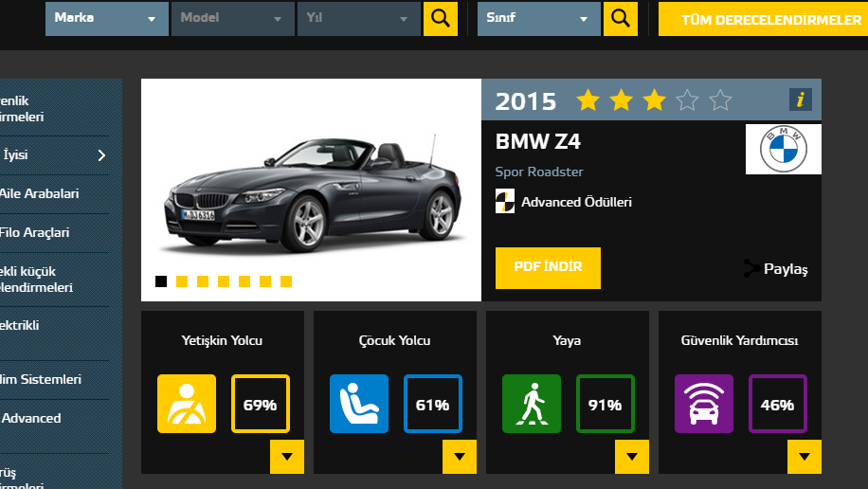The width and height of the screenshot is (868, 489).
Task: Select the fourth carousel dot
Action: (x=224, y=281)
